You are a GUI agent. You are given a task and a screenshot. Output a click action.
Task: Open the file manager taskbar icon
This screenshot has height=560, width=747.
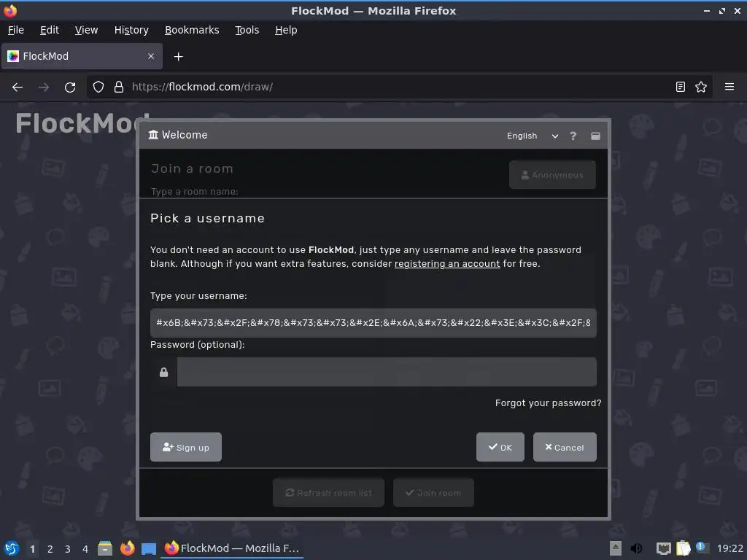(105, 548)
